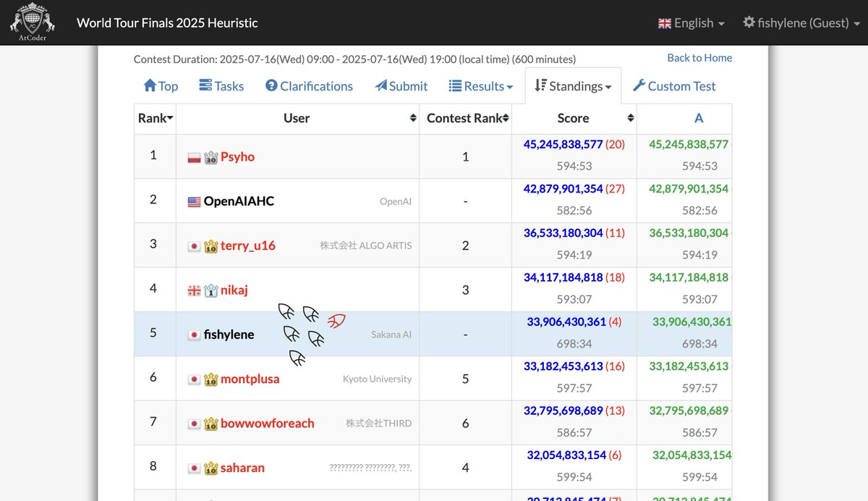Click the 株式会社THIRD affiliation text

point(378,424)
